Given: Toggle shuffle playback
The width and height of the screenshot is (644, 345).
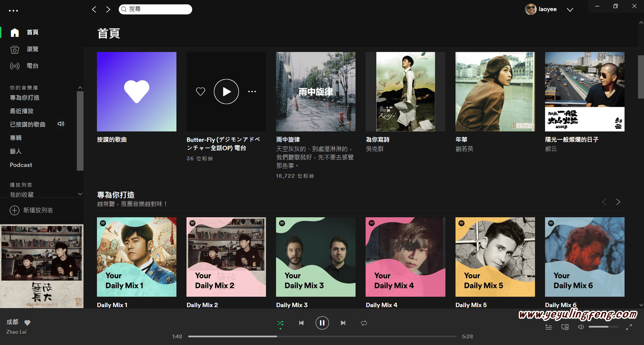Looking at the screenshot, I should [280, 323].
